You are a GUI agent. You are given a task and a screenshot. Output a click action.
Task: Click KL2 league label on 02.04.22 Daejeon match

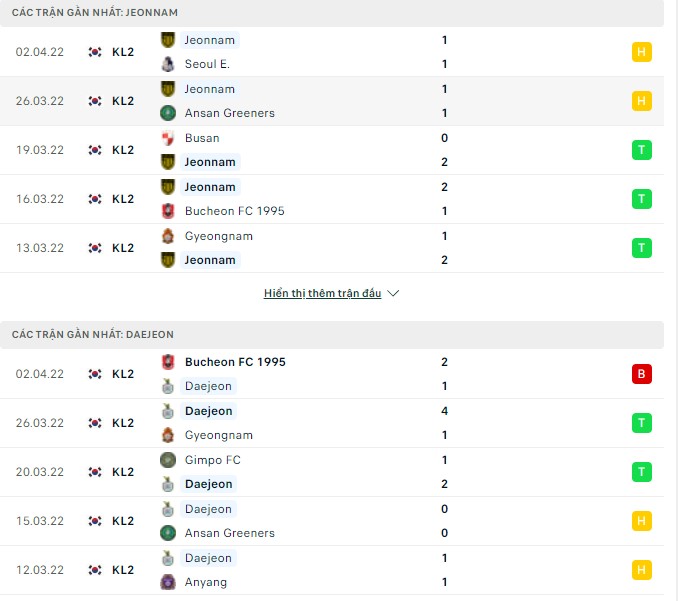tap(123, 374)
